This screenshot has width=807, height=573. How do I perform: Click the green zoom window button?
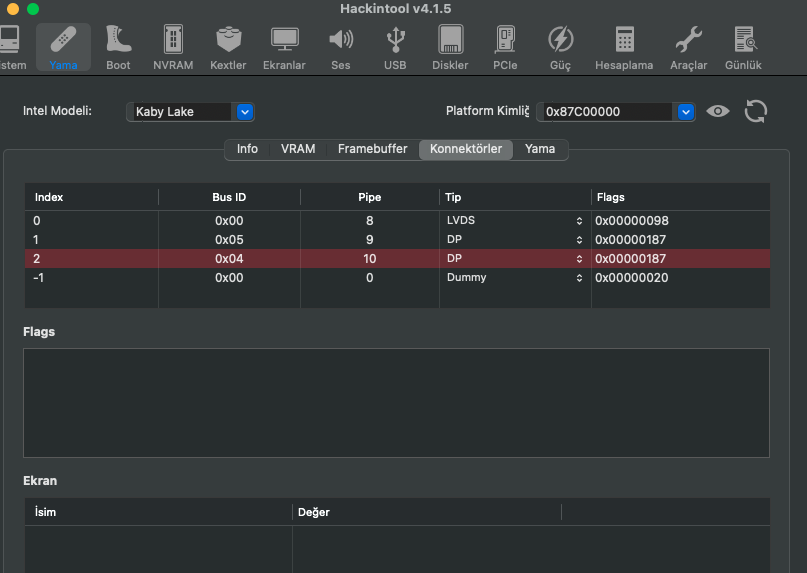tap(33, 9)
